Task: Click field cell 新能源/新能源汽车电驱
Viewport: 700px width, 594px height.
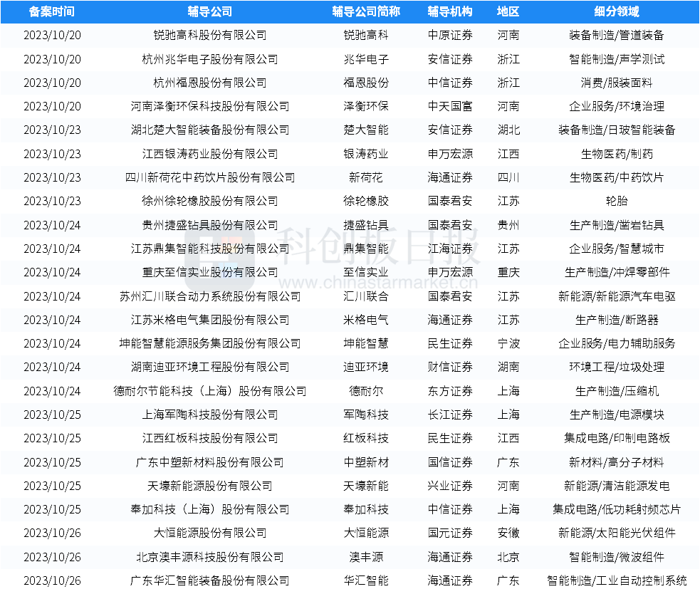Action: coord(617,296)
